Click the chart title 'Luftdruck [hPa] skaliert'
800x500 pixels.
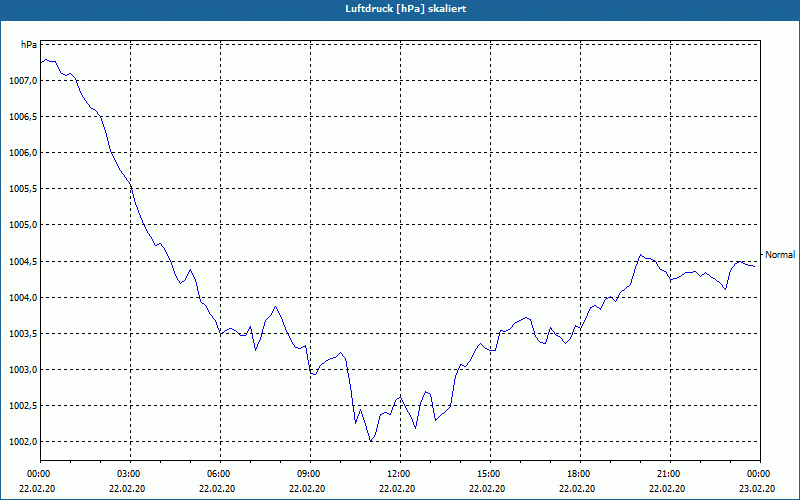click(405, 9)
